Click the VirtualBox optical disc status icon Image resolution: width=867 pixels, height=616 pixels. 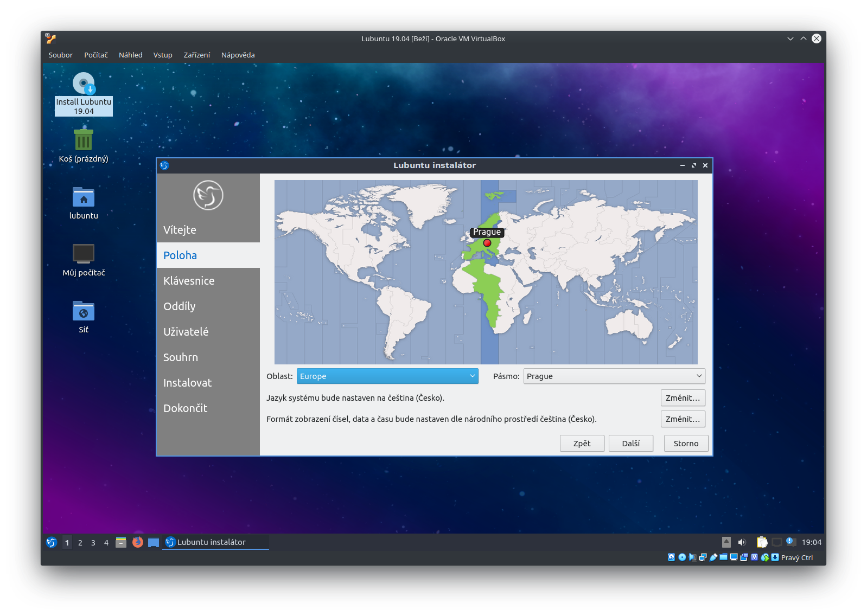tap(682, 557)
